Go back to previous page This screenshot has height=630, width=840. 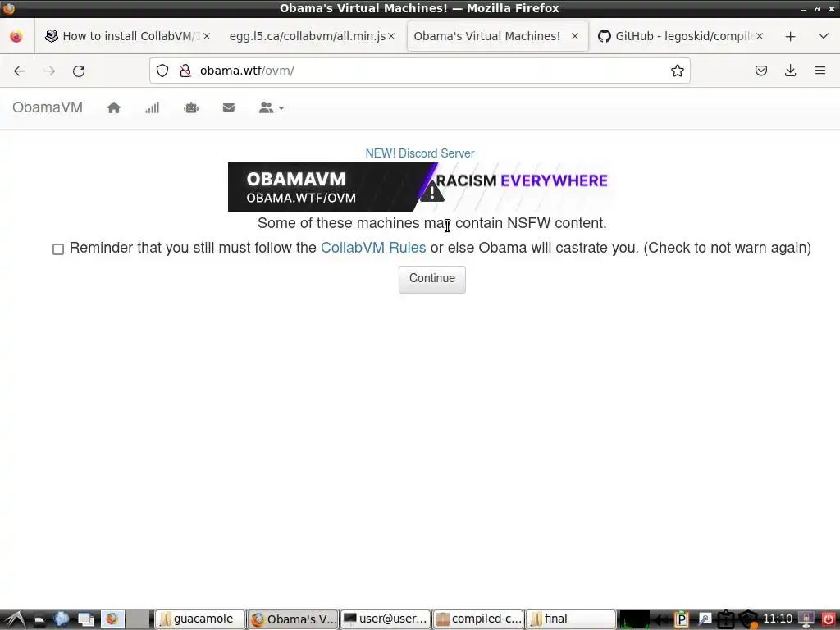20,71
